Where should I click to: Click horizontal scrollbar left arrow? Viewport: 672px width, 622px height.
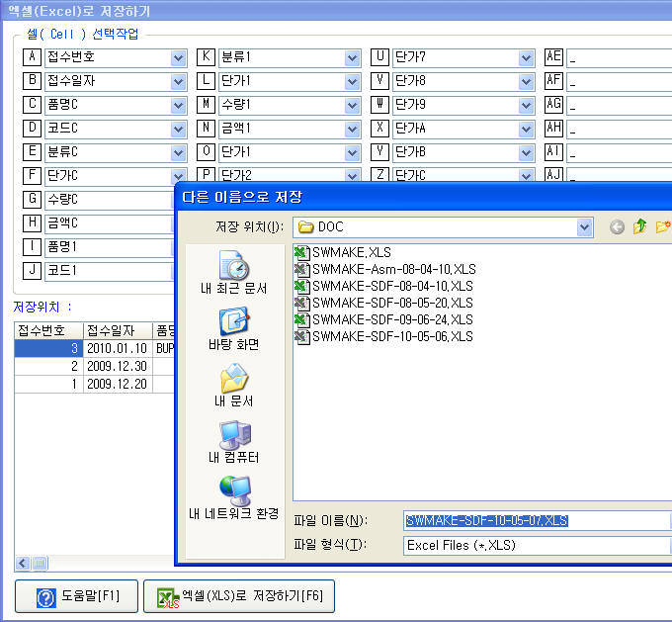23,563
